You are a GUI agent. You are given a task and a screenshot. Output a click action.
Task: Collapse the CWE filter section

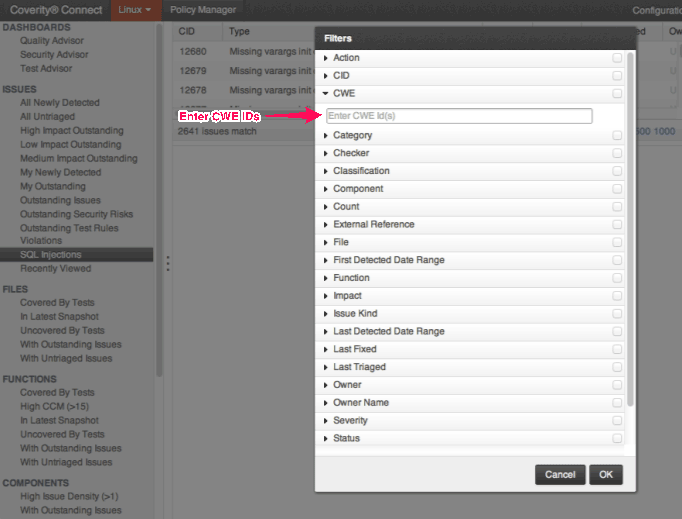(325, 94)
